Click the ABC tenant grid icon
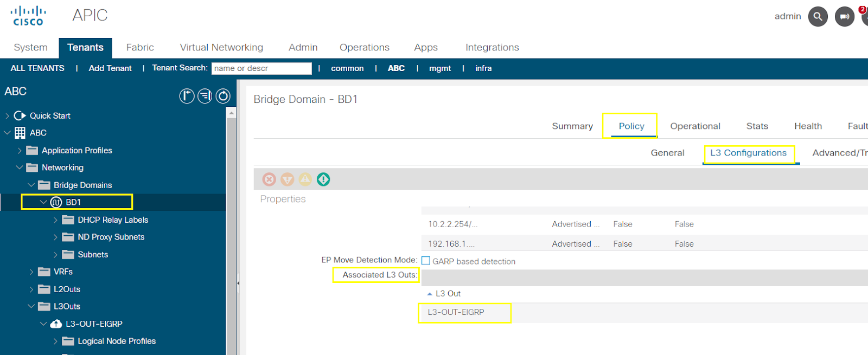The image size is (868, 355). click(20, 133)
